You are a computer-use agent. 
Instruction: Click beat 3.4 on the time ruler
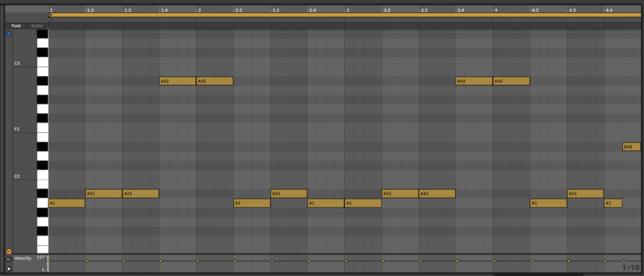[x=461, y=10]
